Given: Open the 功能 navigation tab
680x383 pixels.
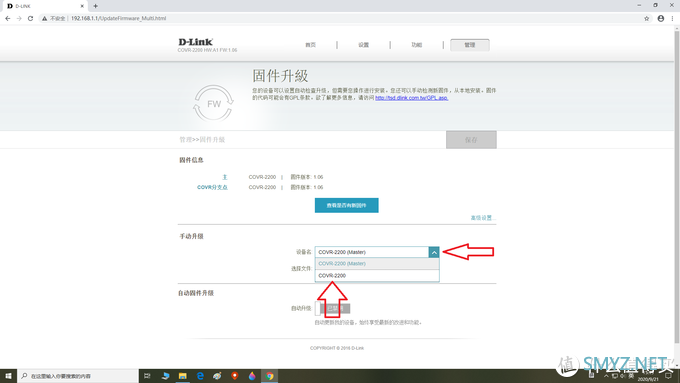Looking at the screenshot, I should [x=416, y=45].
